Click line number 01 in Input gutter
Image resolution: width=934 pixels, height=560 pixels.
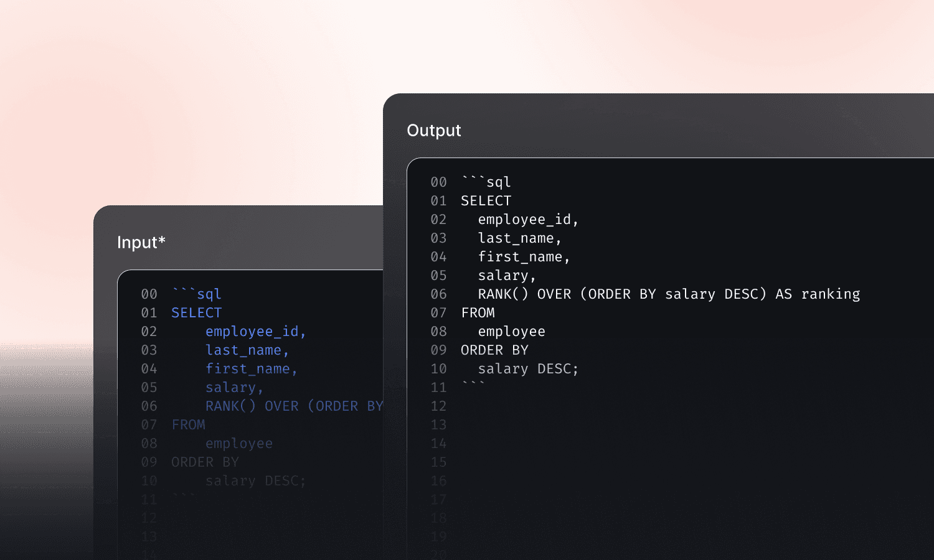coord(149,312)
